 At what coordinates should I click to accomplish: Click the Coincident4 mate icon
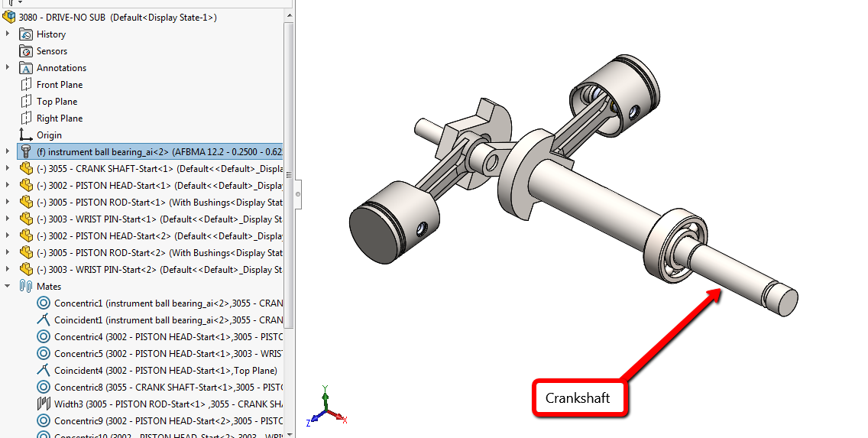(44, 370)
